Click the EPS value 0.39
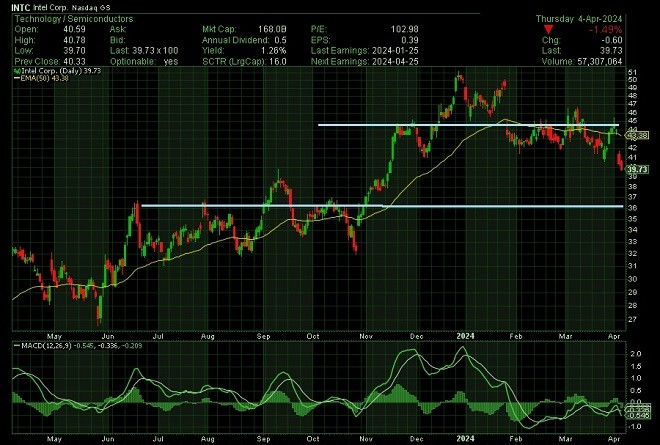The height and width of the screenshot is (445, 660). pos(410,40)
